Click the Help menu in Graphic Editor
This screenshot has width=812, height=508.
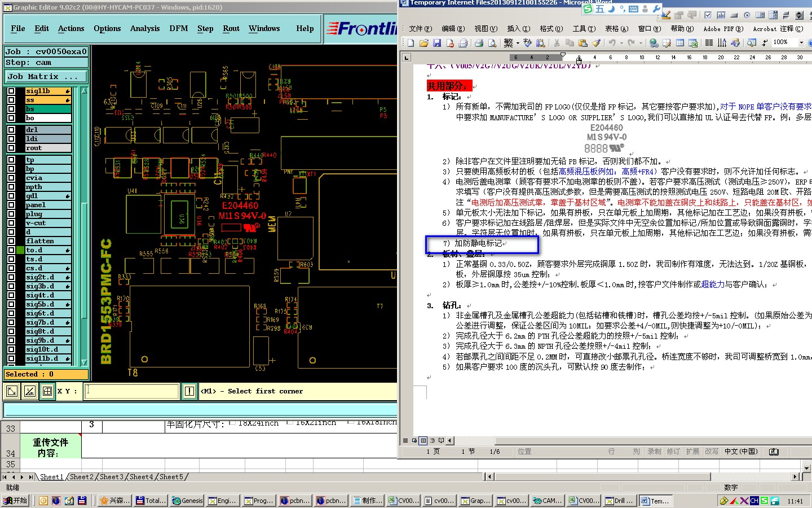305,28
